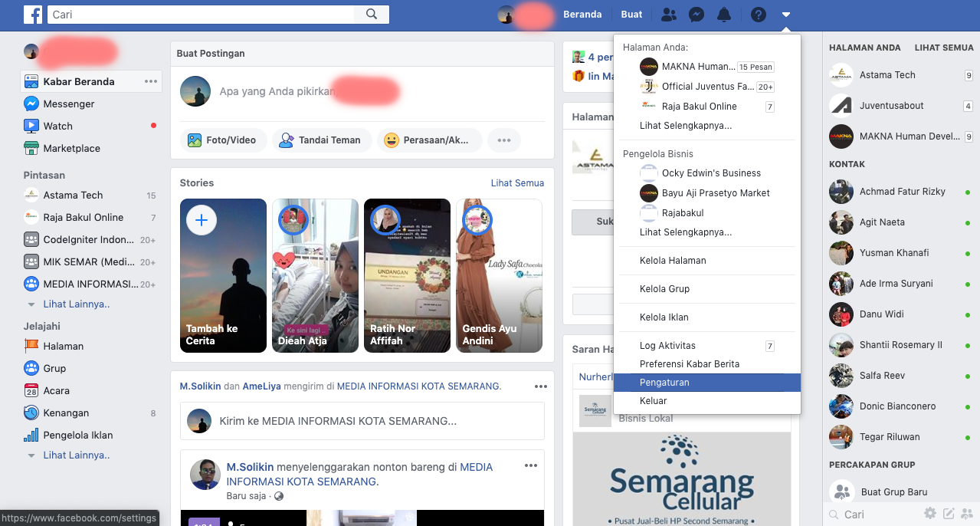Add story with Tambah ke Cerita card
The height and width of the screenshot is (526, 980).
pos(223,275)
